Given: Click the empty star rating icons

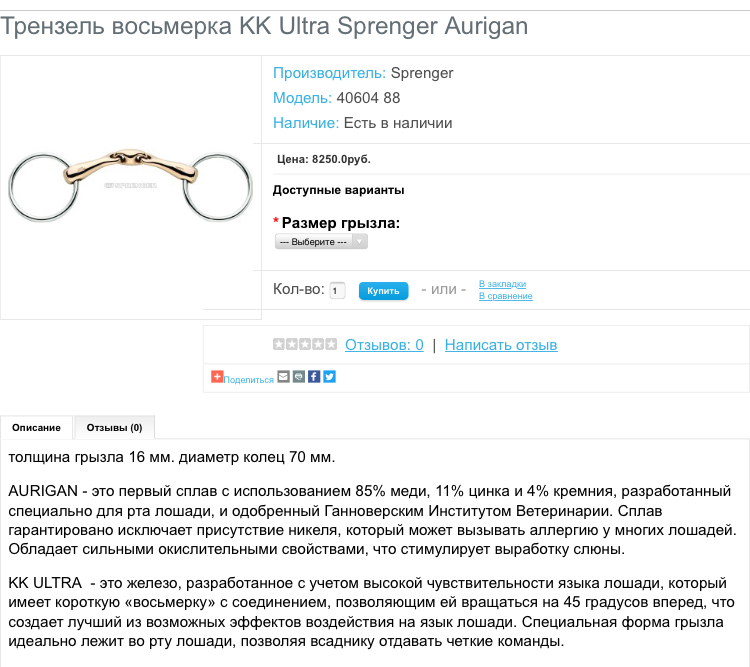Looking at the screenshot, I should [305, 344].
